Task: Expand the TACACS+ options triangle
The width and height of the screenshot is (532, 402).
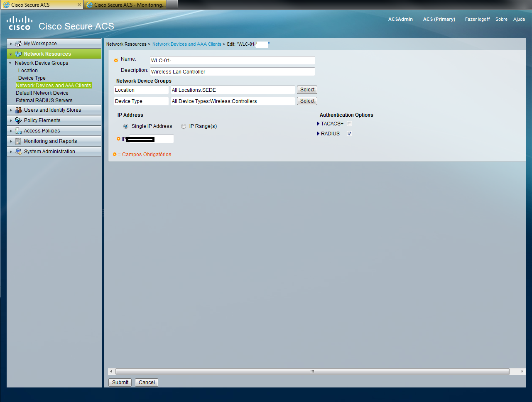Action: pos(318,124)
